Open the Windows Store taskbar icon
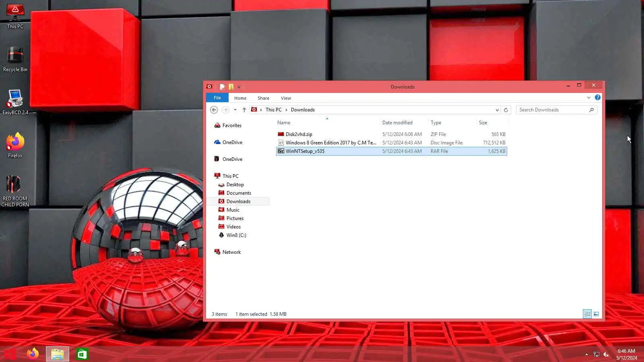Image resolution: width=644 pixels, height=362 pixels. [82, 354]
